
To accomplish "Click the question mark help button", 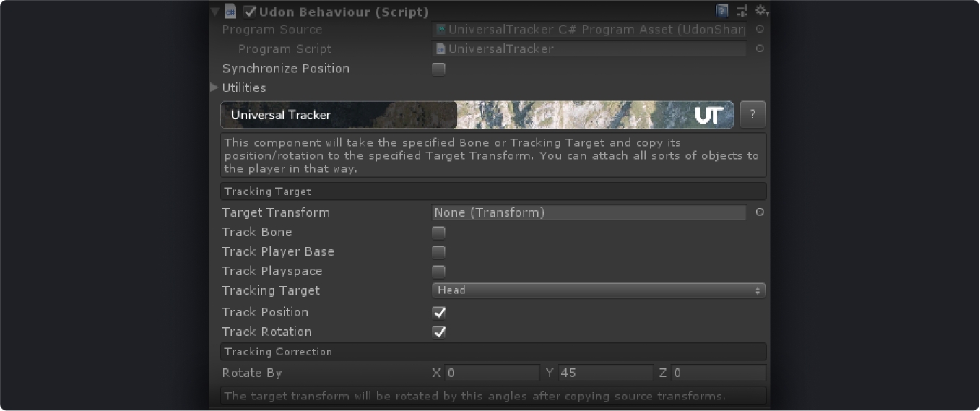I will (x=753, y=115).
